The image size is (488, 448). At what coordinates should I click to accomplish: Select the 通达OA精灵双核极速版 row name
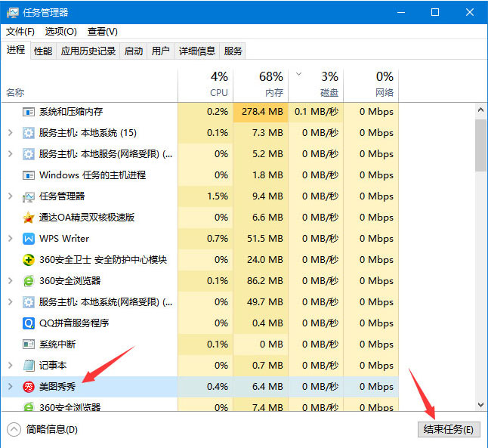coord(87,218)
